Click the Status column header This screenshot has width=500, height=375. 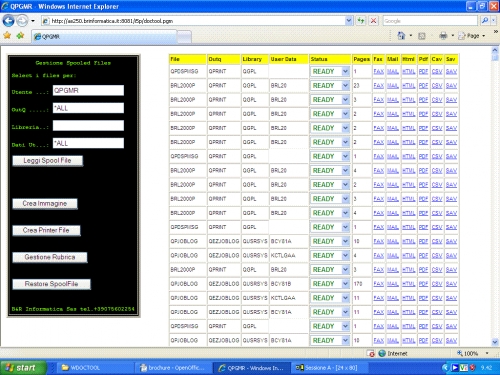[x=330, y=59]
